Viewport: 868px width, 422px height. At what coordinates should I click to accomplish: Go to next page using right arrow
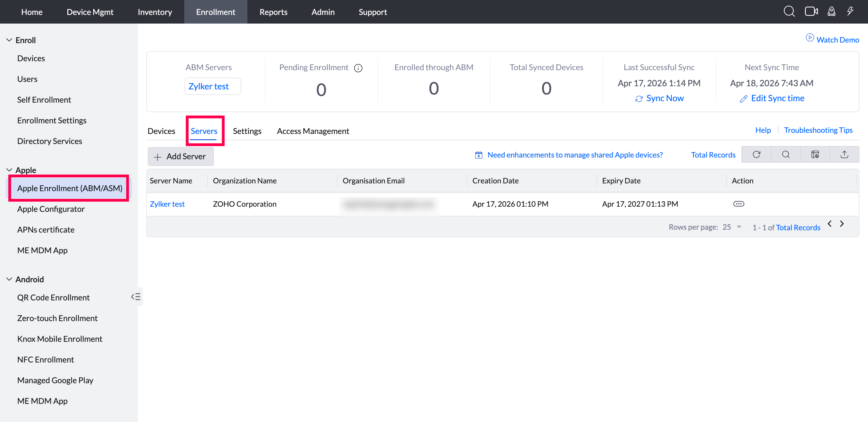pos(841,224)
